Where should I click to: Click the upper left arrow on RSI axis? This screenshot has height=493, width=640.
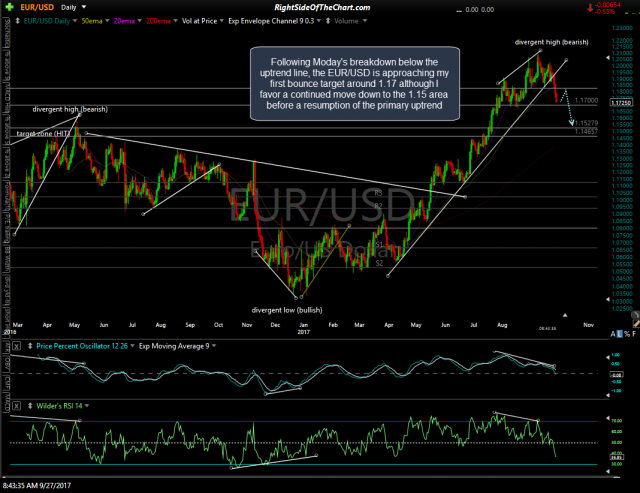pos(607,419)
